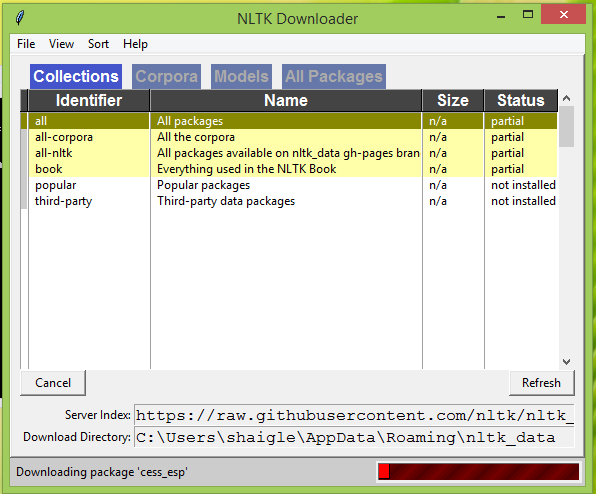Open the File menu
This screenshot has height=494, width=596.
coord(26,44)
